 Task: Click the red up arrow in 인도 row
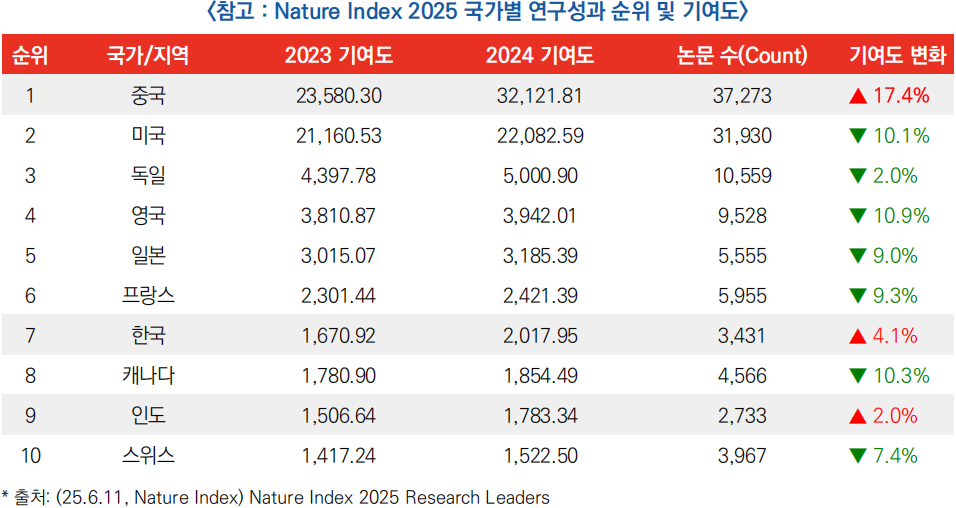(857, 416)
